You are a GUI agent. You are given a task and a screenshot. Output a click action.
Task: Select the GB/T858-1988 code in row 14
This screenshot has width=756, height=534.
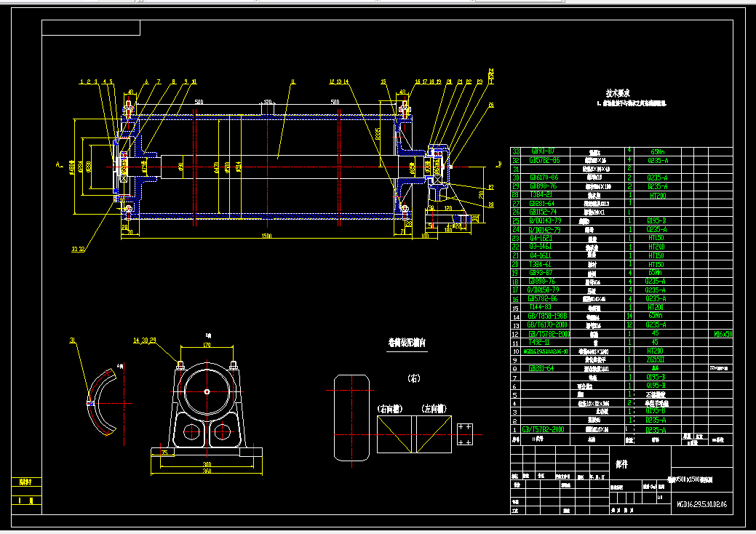tap(547, 316)
